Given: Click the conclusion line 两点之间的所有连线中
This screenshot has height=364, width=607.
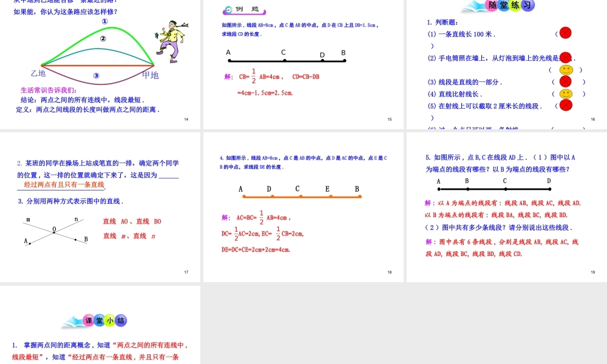Looking at the screenshot, I should point(83,100).
